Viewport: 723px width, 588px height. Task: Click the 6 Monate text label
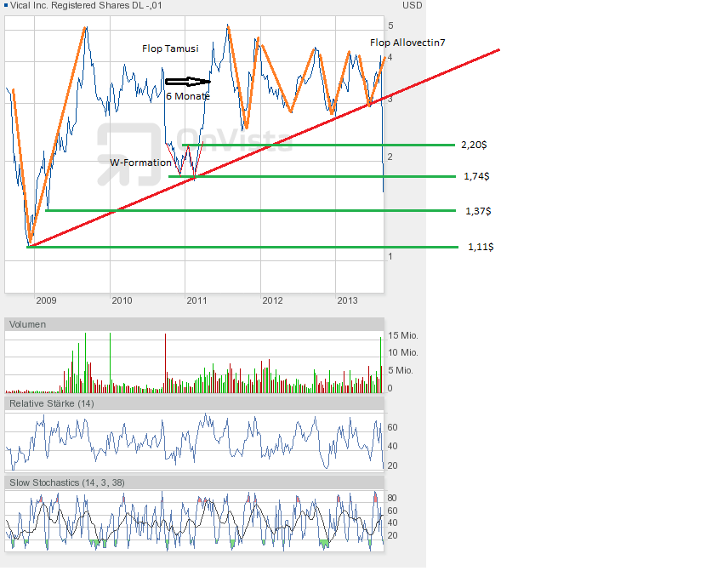pos(187,97)
